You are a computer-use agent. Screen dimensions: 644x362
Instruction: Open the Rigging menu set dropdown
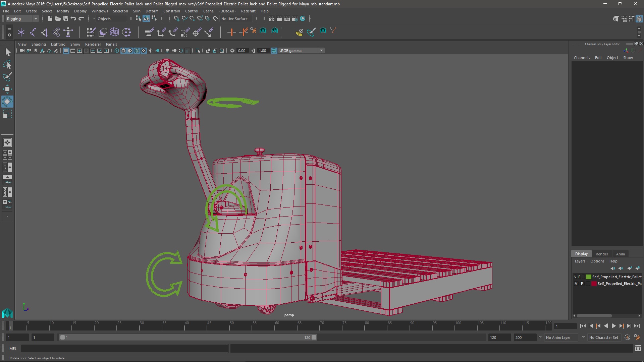pyautogui.click(x=22, y=19)
